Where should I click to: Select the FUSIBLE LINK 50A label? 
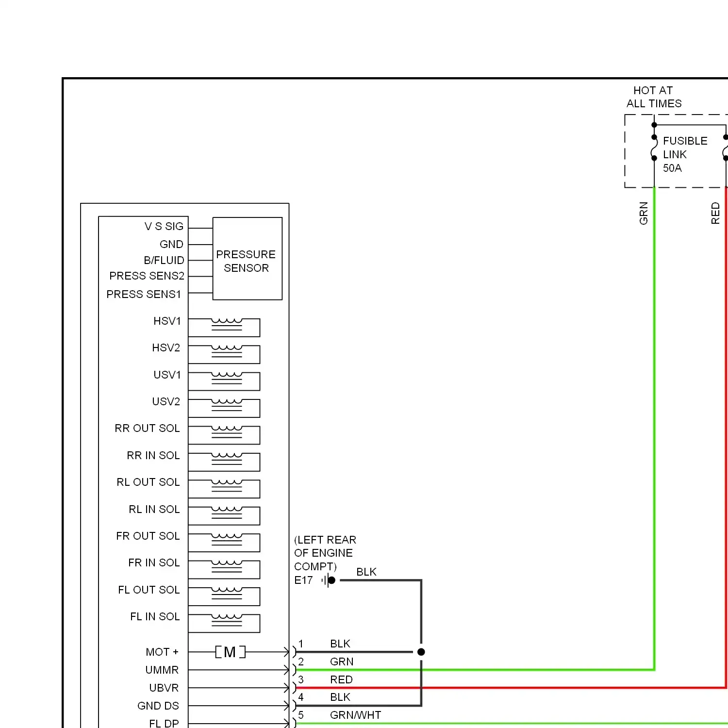(685, 154)
